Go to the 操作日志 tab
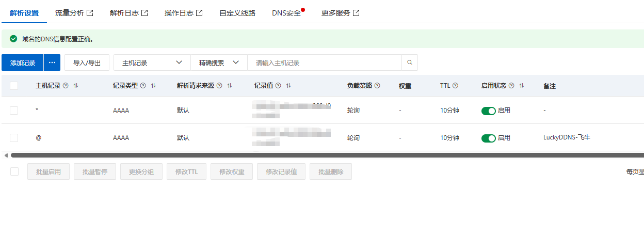The width and height of the screenshot is (644, 235). pyautogui.click(x=183, y=13)
